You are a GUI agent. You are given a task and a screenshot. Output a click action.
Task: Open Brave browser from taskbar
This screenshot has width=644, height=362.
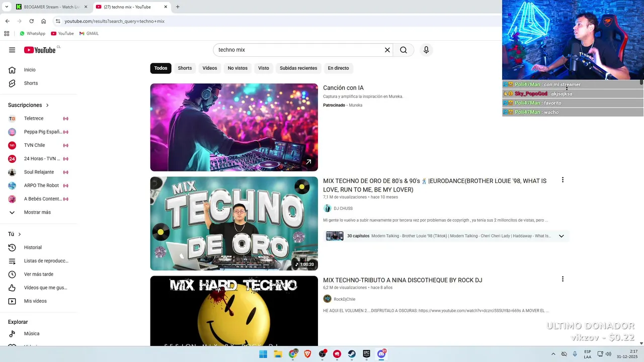click(307, 354)
